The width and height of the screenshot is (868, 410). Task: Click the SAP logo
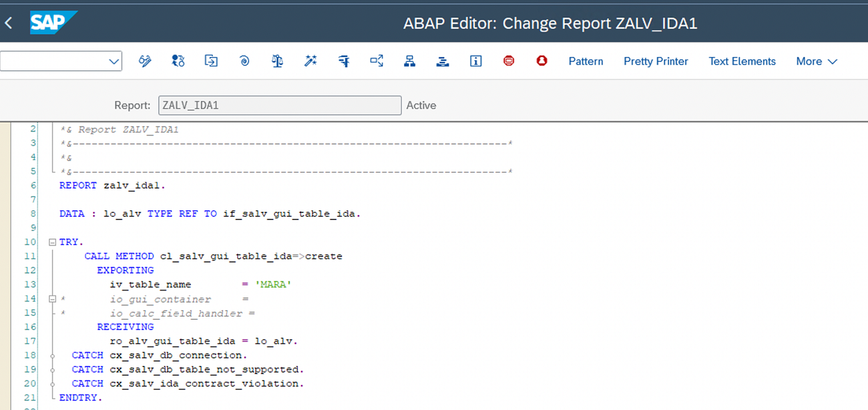pyautogui.click(x=54, y=23)
